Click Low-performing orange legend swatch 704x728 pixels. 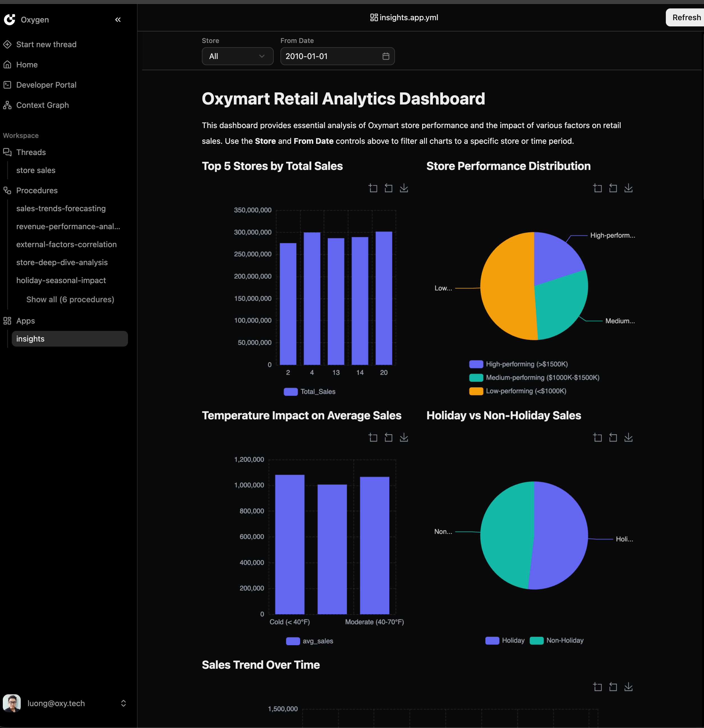coord(476,391)
